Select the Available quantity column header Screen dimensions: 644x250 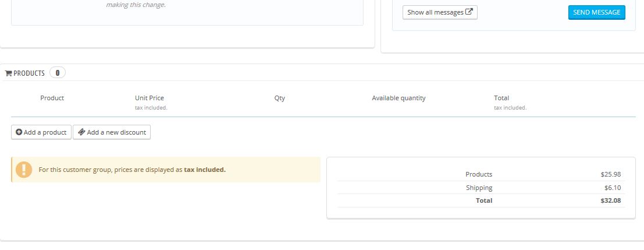point(399,98)
